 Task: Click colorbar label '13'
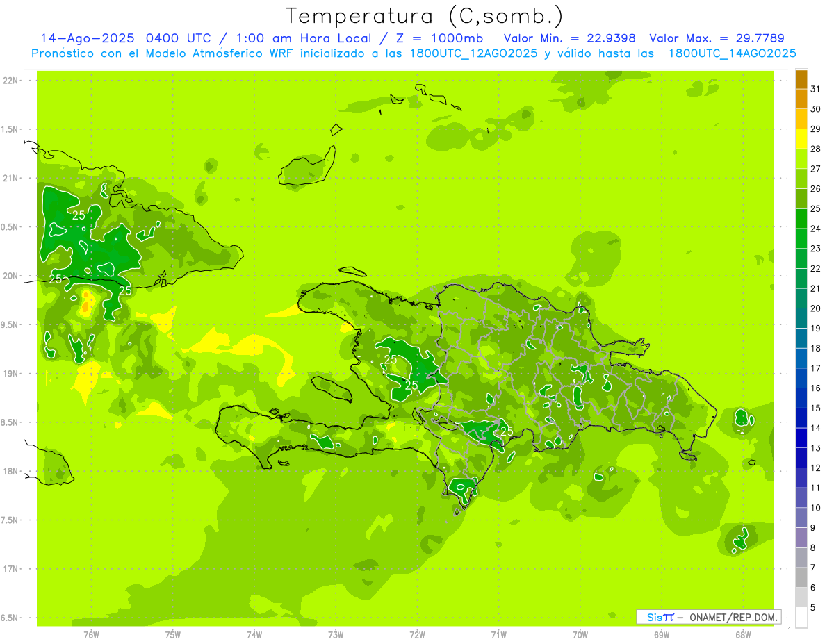coord(816,448)
